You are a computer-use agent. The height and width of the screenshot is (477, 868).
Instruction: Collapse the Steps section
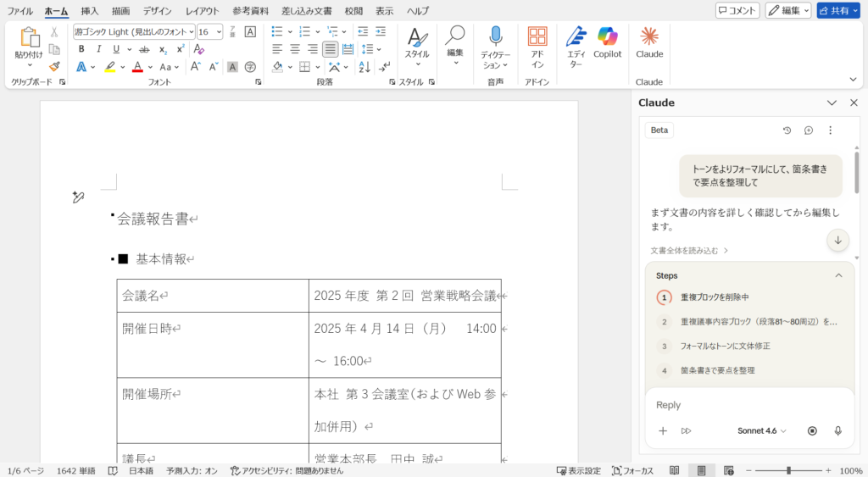tap(838, 275)
